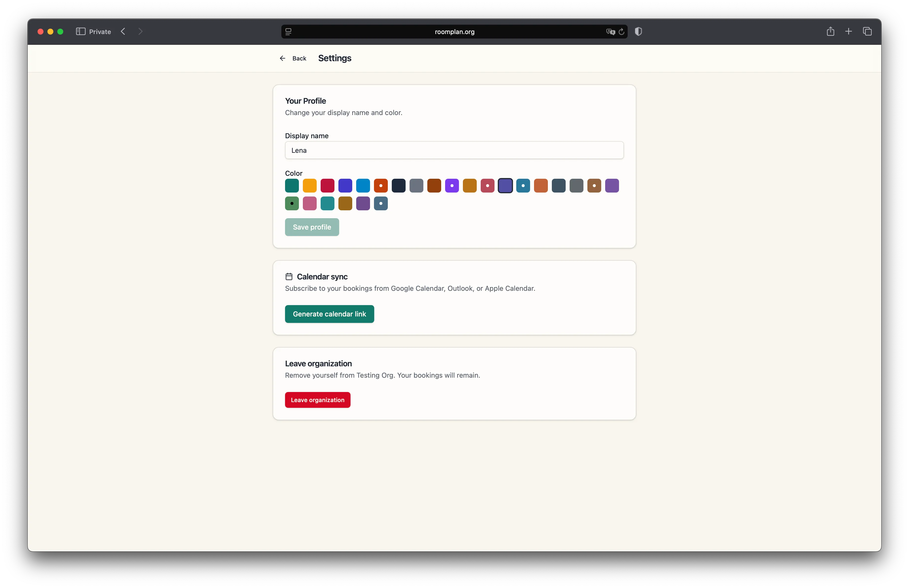Reload the roomplan.org page
The width and height of the screenshot is (909, 588).
coord(621,32)
